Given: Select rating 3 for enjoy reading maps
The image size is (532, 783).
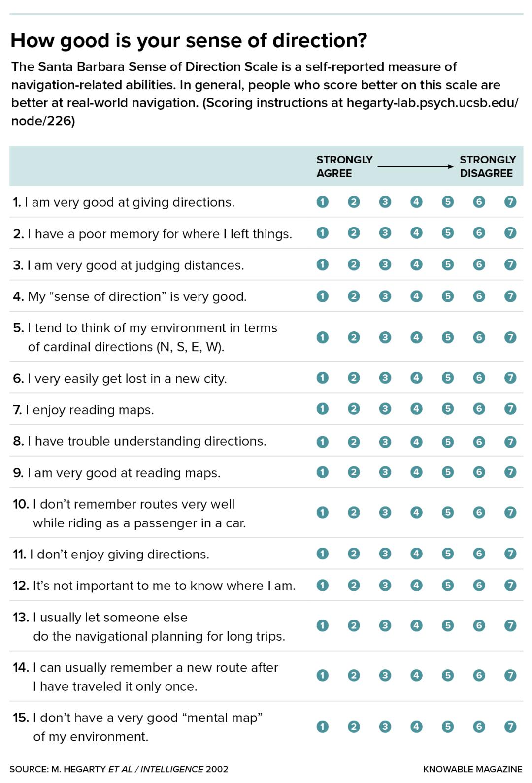Looking at the screenshot, I should [x=385, y=409].
